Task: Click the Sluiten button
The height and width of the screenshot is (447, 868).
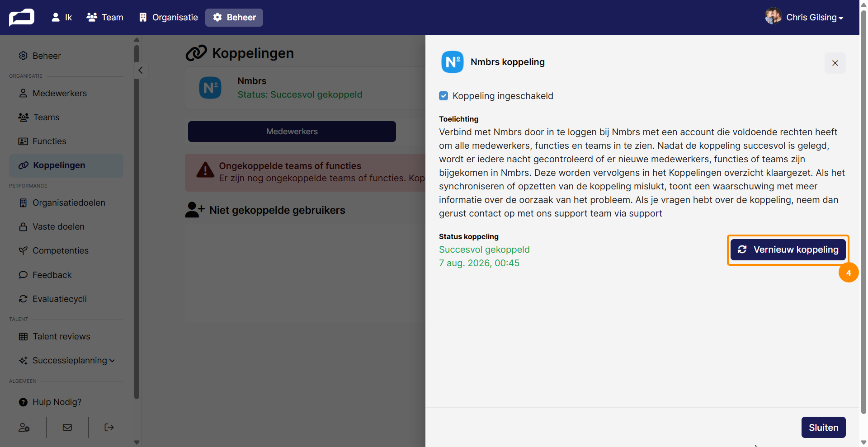Action: tap(823, 427)
